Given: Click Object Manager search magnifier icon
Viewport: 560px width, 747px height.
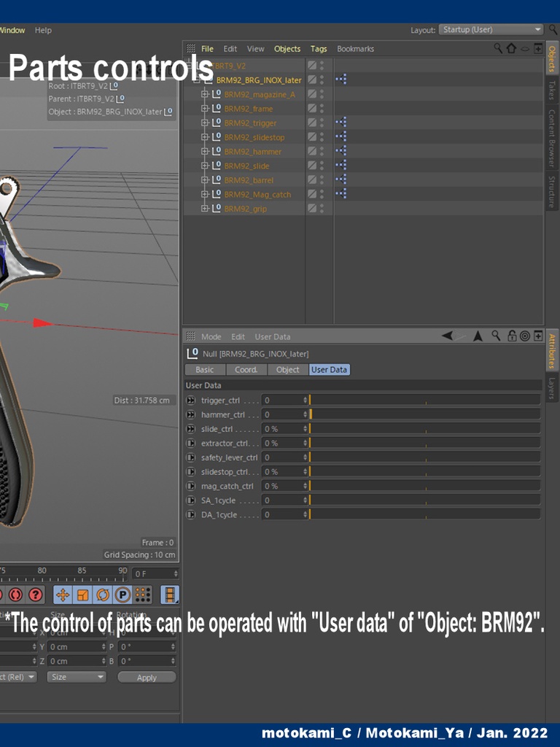Looking at the screenshot, I should tap(497, 48).
